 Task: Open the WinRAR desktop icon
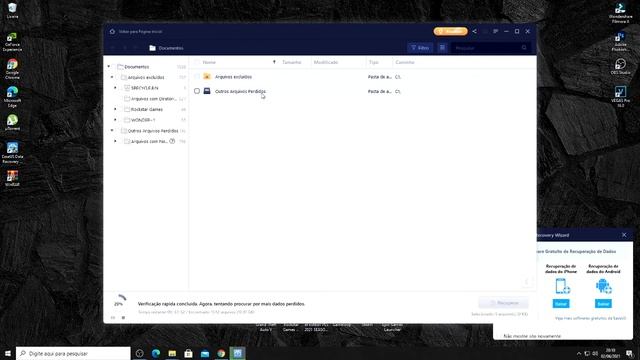12,178
